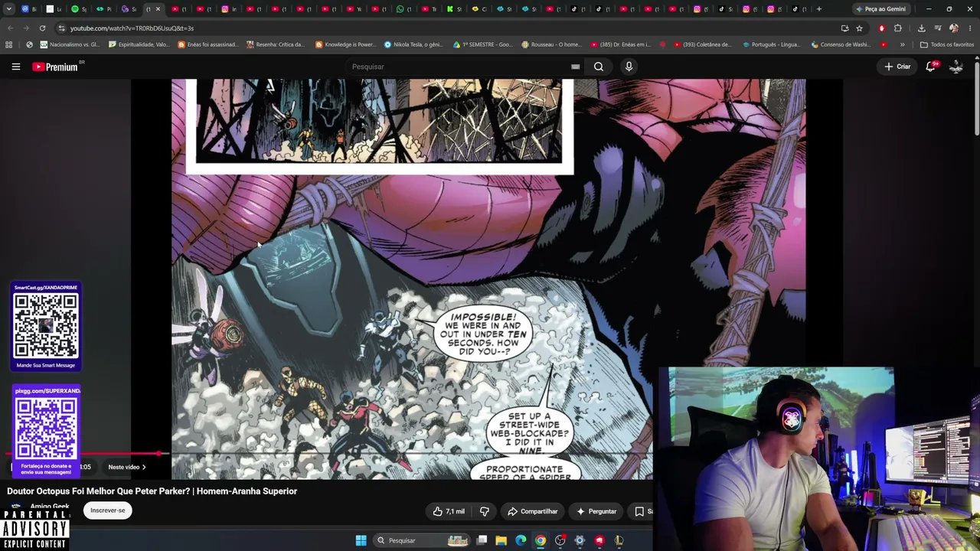Screen dimensions: 980x551
Task: Open the 'Nikola Tesla, o gêni...' bookmark
Action: coord(413,44)
